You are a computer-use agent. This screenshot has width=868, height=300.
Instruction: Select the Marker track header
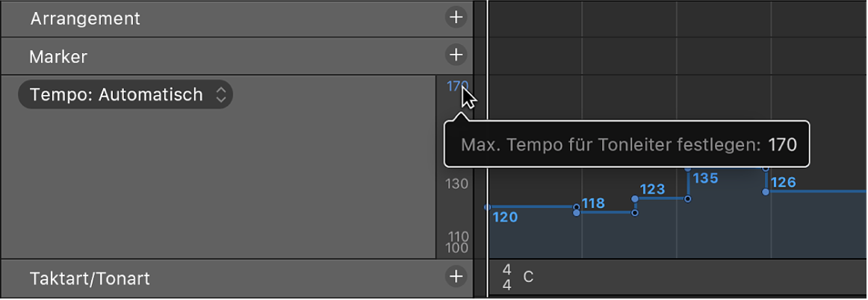point(58,56)
